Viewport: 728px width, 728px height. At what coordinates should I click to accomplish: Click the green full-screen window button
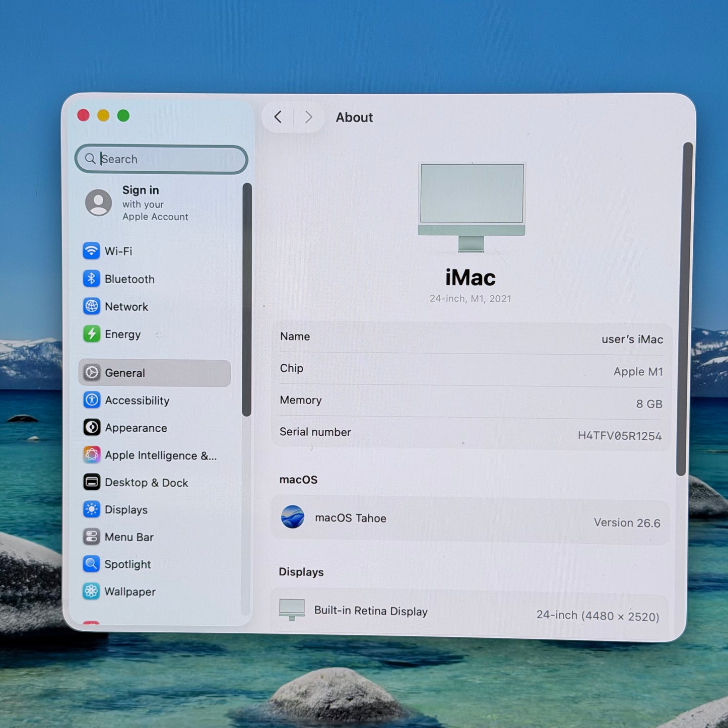123,116
